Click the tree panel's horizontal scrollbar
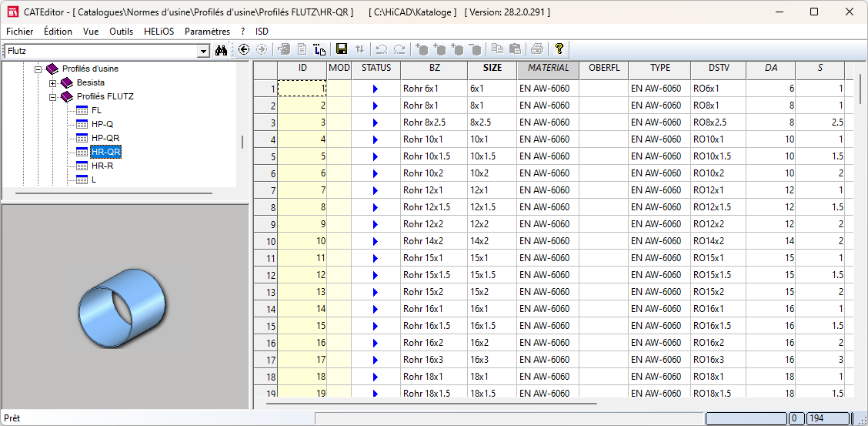The width and height of the screenshot is (868, 426). click(x=113, y=193)
